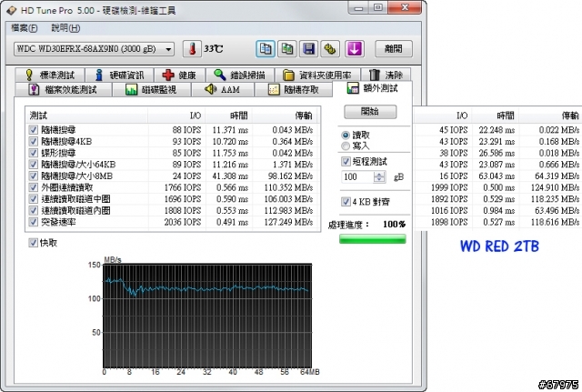Click the 124.910 MB/s value in WD RED 2TB list
The image size is (582, 392).
point(555,187)
